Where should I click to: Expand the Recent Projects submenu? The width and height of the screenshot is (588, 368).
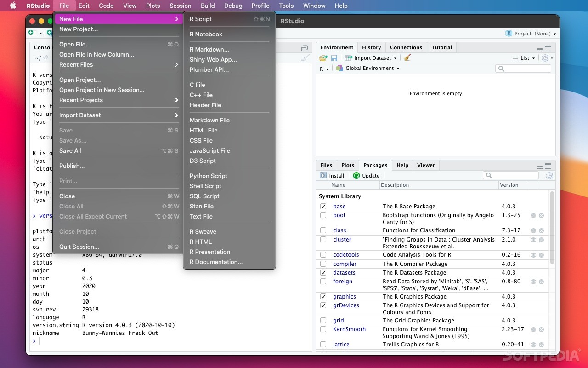pyautogui.click(x=119, y=100)
